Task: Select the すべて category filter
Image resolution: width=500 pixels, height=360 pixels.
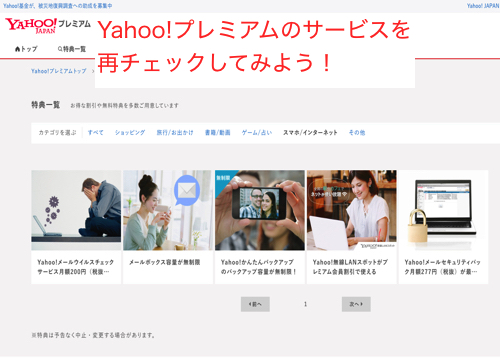Action: [x=96, y=132]
